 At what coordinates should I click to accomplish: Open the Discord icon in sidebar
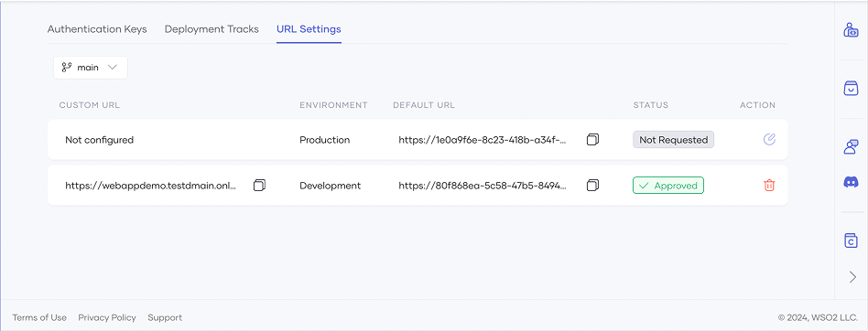851,182
